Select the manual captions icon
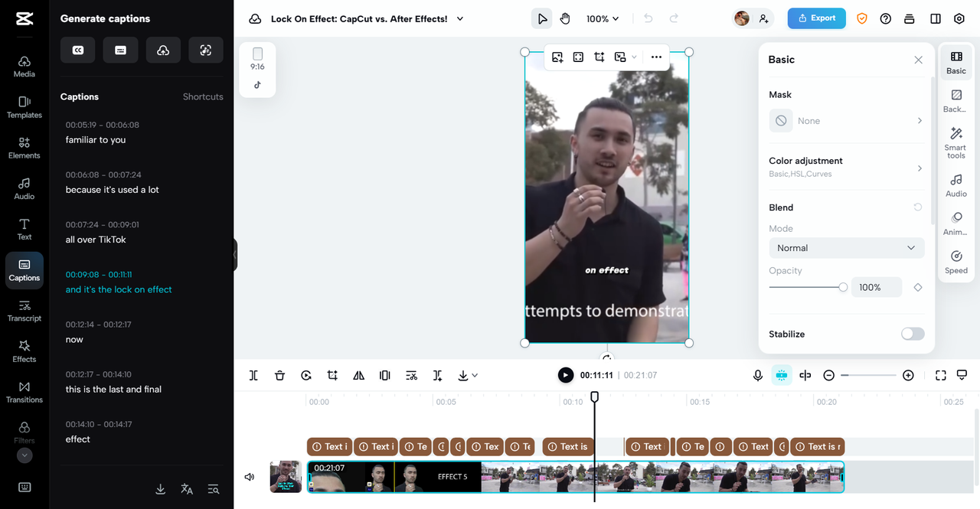 tap(120, 50)
